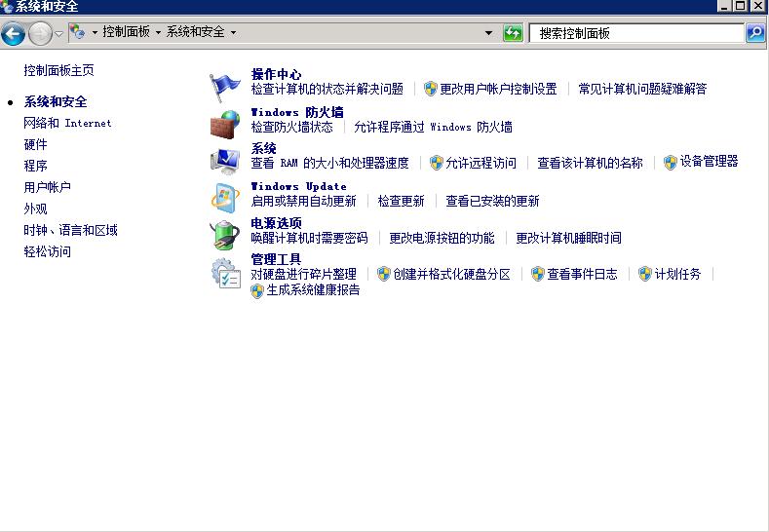Click the System computer monitor icon

(225, 161)
